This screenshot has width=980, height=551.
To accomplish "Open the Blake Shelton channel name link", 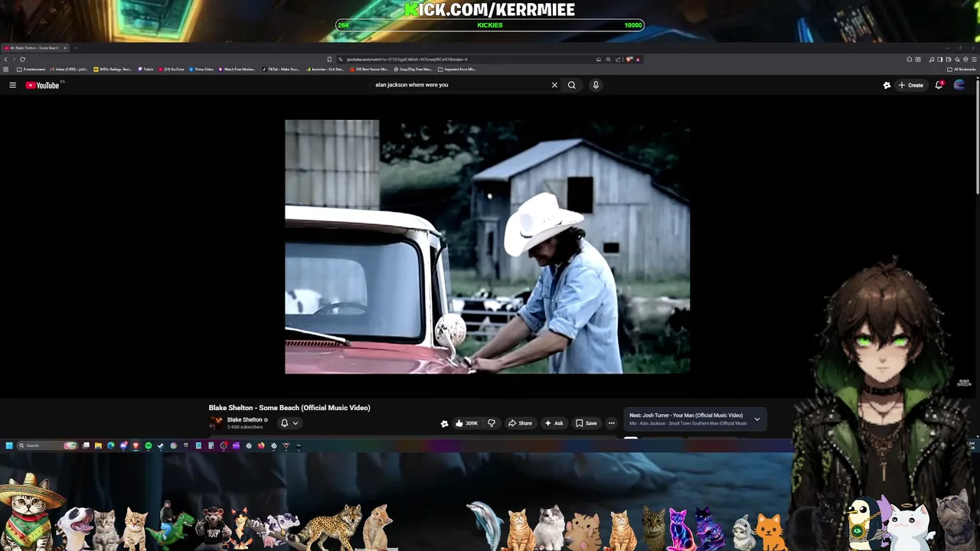I will point(244,419).
